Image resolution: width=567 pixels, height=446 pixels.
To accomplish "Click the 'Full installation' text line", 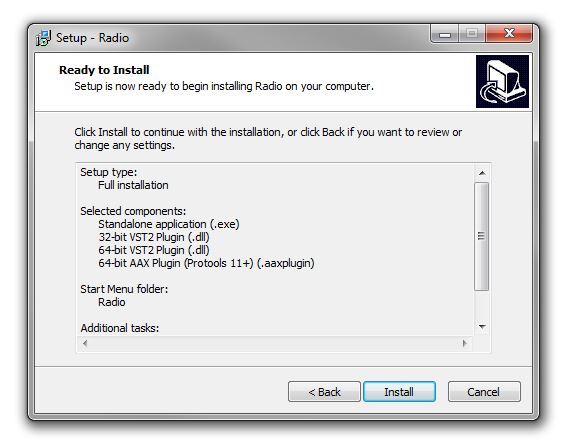I will coord(133,185).
